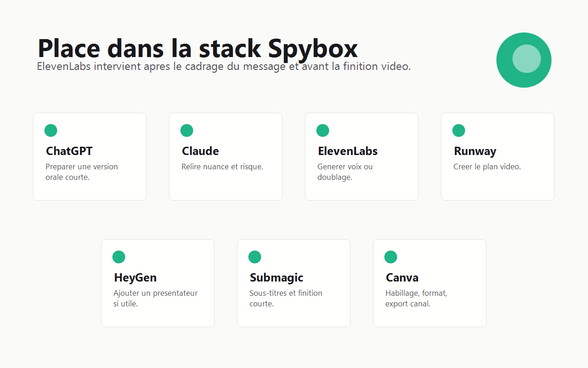Click 'Relire nuance et risque' text
The height and width of the screenshot is (368, 588).
tap(222, 167)
